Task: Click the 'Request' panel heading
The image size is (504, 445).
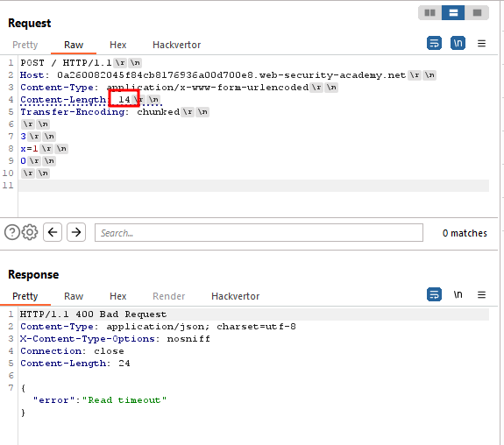Action: (30, 23)
